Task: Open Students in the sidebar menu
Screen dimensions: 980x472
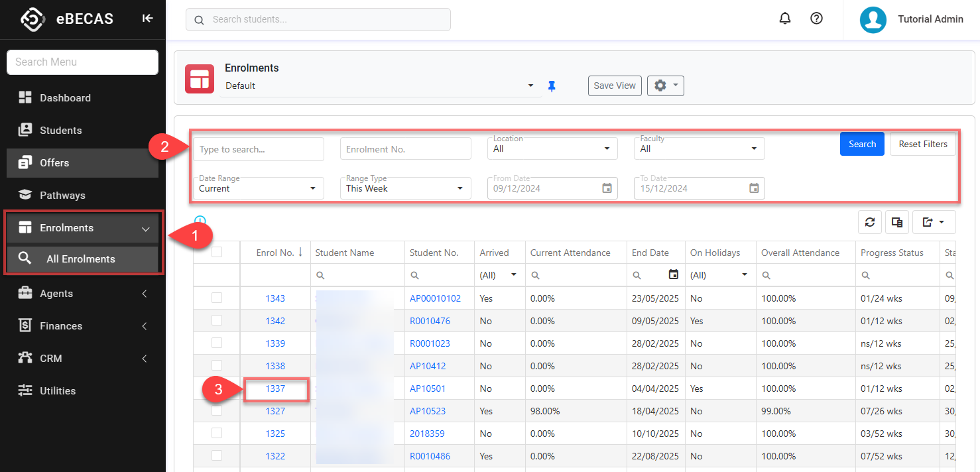Action: (61, 131)
